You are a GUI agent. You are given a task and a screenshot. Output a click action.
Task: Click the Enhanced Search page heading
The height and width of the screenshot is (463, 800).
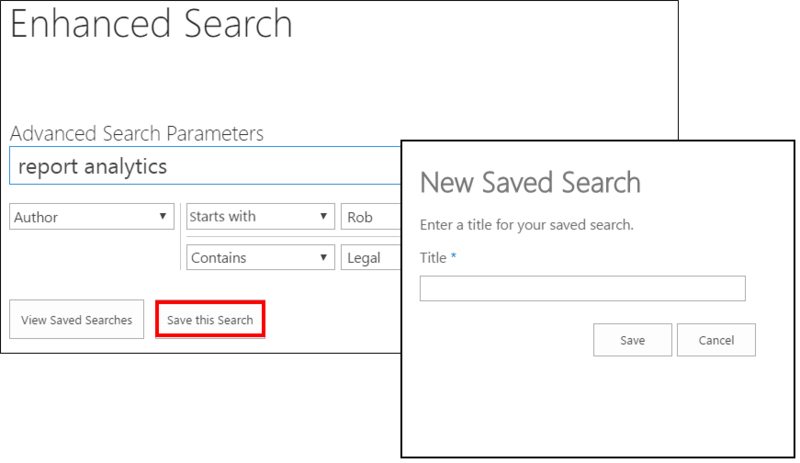(x=151, y=25)
